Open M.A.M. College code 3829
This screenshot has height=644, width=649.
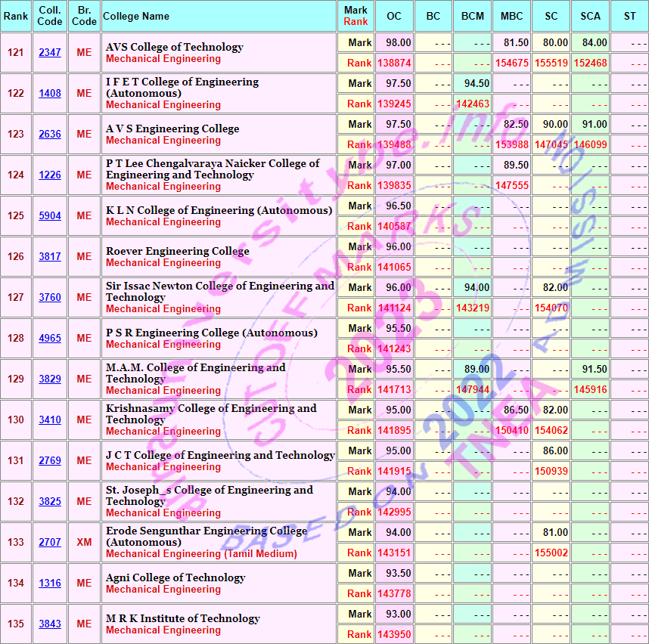pos(50,379)
